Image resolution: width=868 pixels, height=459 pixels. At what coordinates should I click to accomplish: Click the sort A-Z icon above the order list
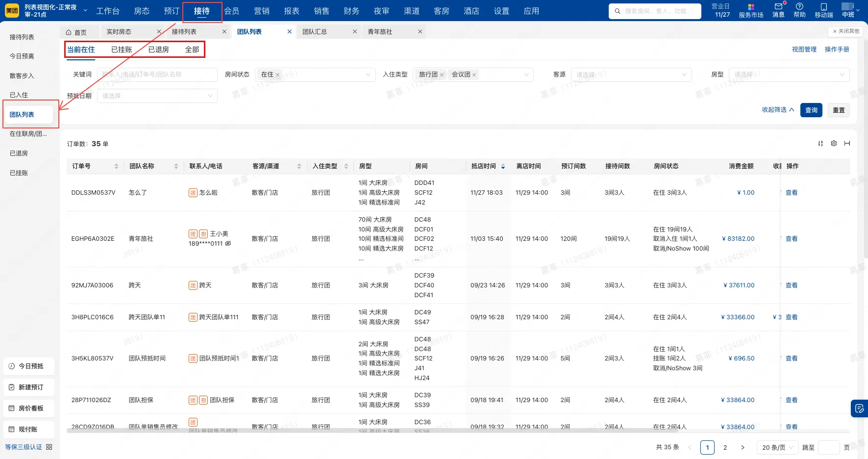tap(820, 143)
